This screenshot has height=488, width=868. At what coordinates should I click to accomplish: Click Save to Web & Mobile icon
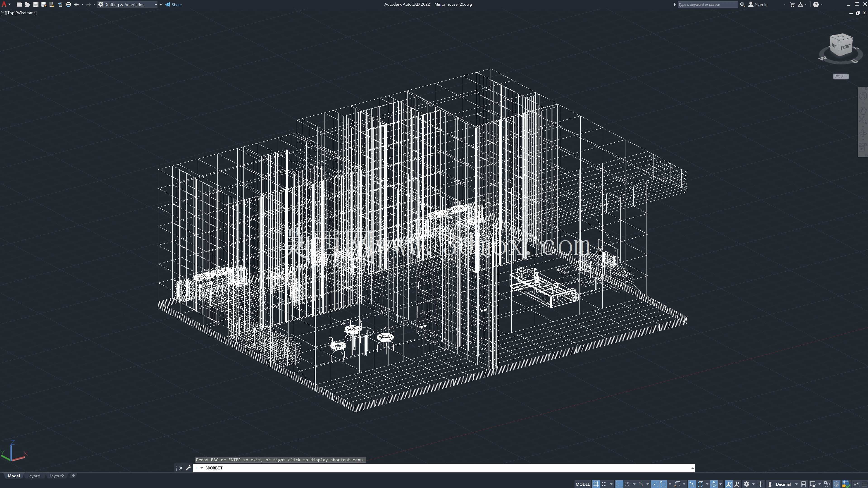tap(60, 4)
